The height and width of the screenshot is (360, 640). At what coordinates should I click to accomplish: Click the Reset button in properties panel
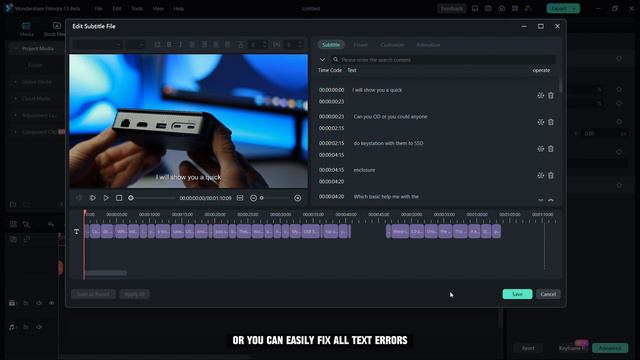point(528,348)
